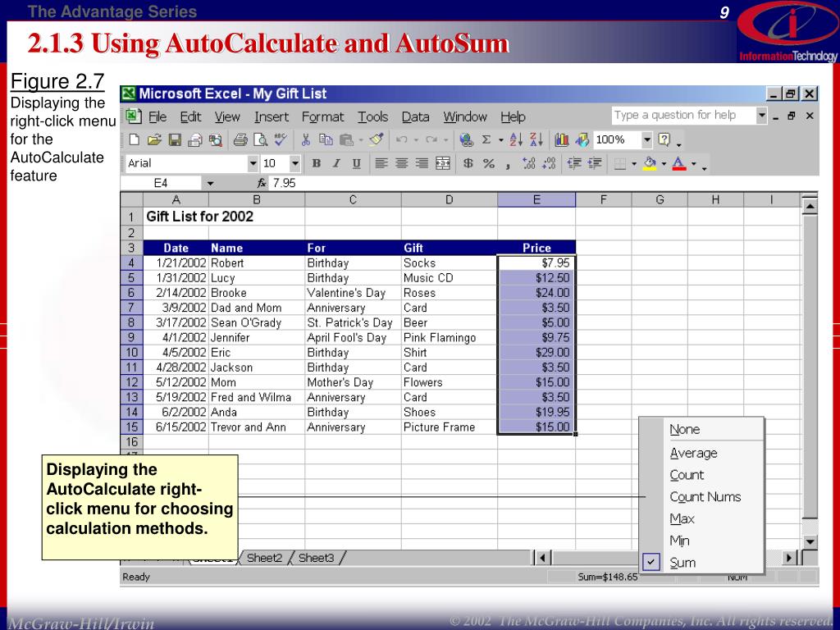Viewport: 840px width, 630px height.
Task: Click the Fill Color yellow paint bucket
Action: click(x=650, y=163)
